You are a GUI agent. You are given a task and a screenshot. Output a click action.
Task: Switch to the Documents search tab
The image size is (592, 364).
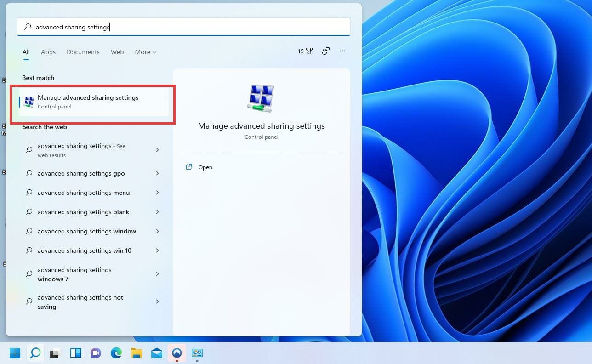tap(83, 52)
